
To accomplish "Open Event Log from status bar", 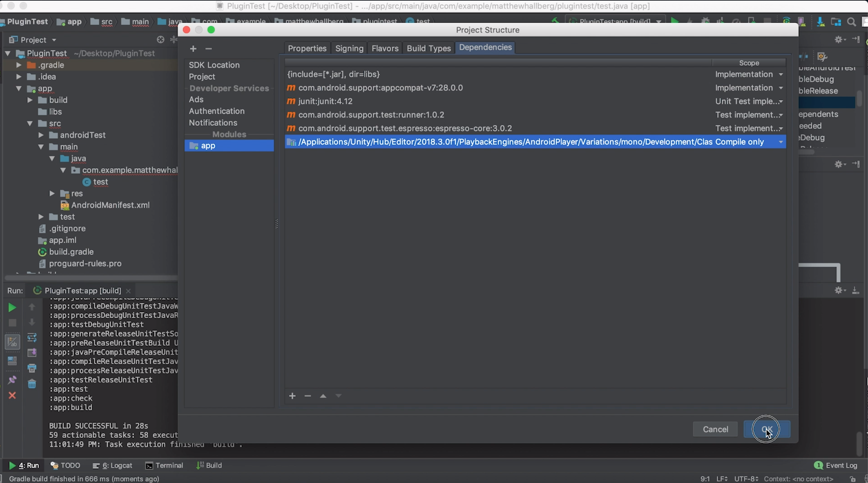I will [836, 465].
